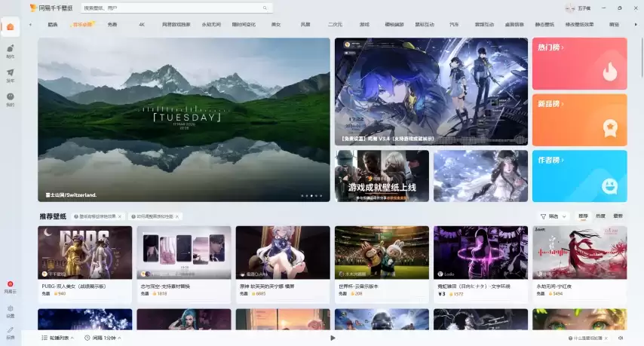This screenshot has width=644, height=346.
Task: Click the smiley icon on the author ranking card
Action: pyautogui.click(x=610, y=186)
